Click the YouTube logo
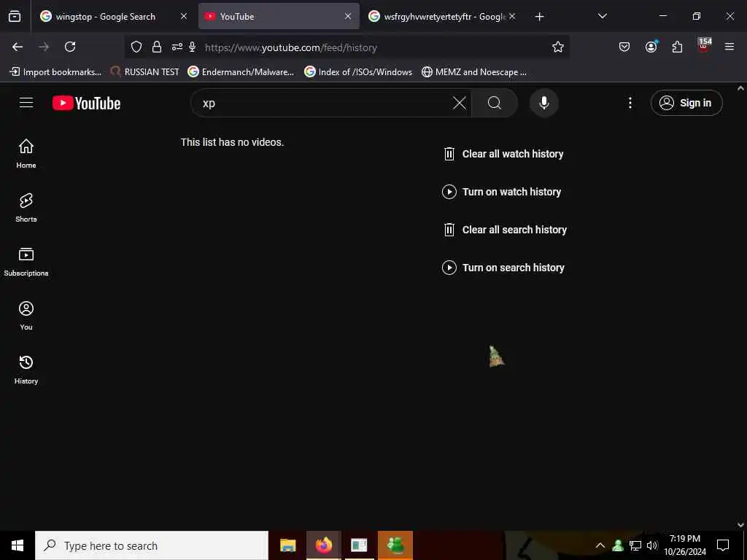Image resolution: width=747 pixels, height=560 pixels. [86, 104]
